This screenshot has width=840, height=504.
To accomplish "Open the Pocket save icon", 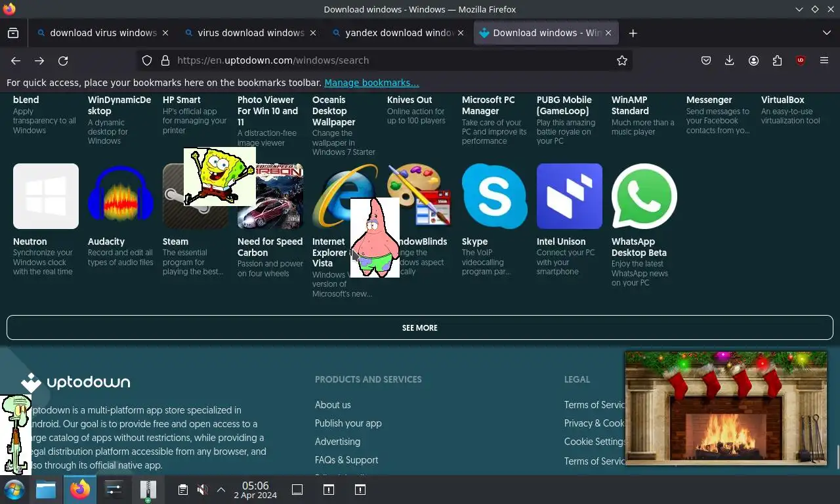I will click(706, 60).
